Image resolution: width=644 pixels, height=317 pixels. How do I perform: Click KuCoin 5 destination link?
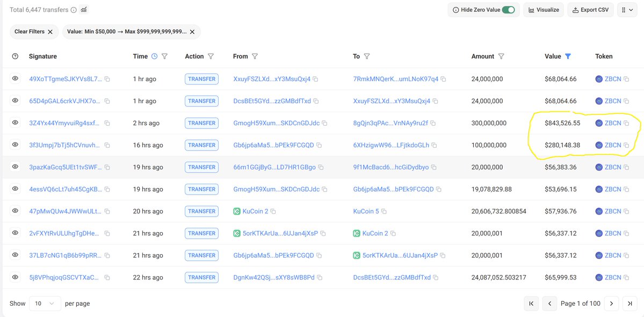366,211
